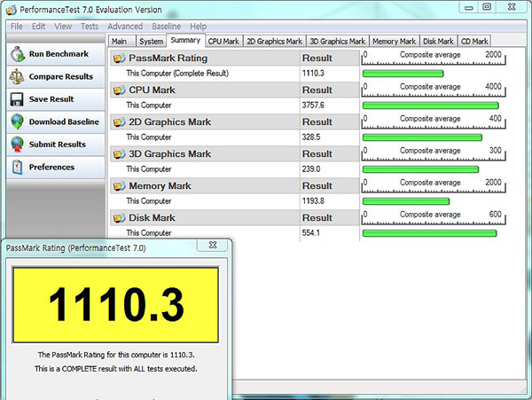
Task: Click the Preferences clipboard icon
Action: click(17, 168)
